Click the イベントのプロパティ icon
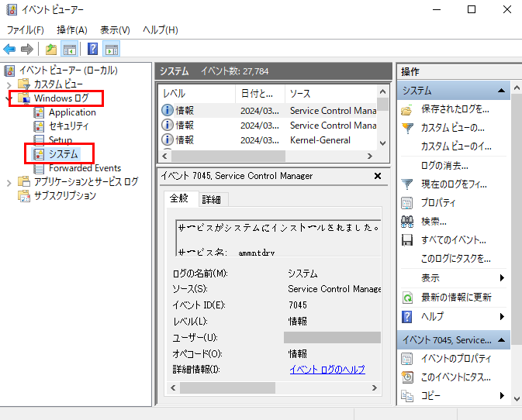The width and height of the screenshot is (522, 420). tap(406, 359)
